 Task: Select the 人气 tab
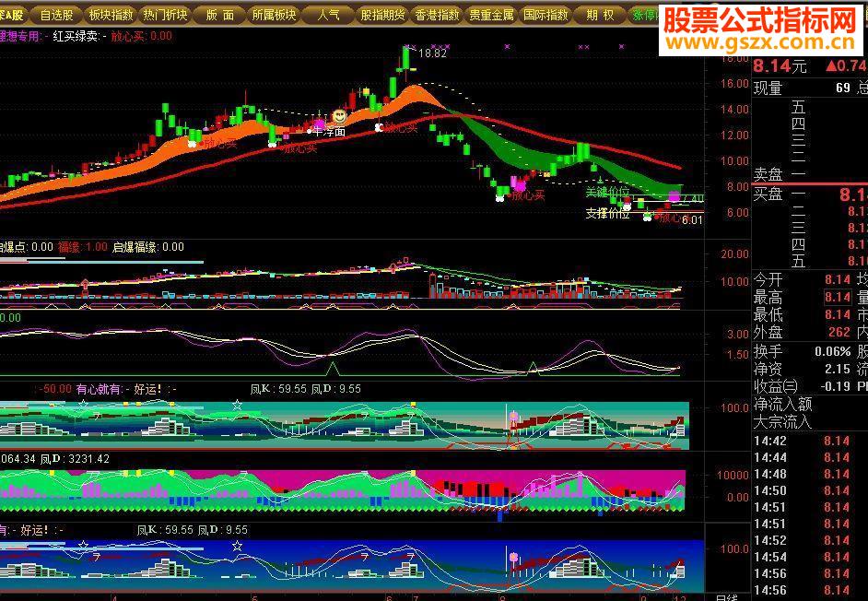[328, 15]
